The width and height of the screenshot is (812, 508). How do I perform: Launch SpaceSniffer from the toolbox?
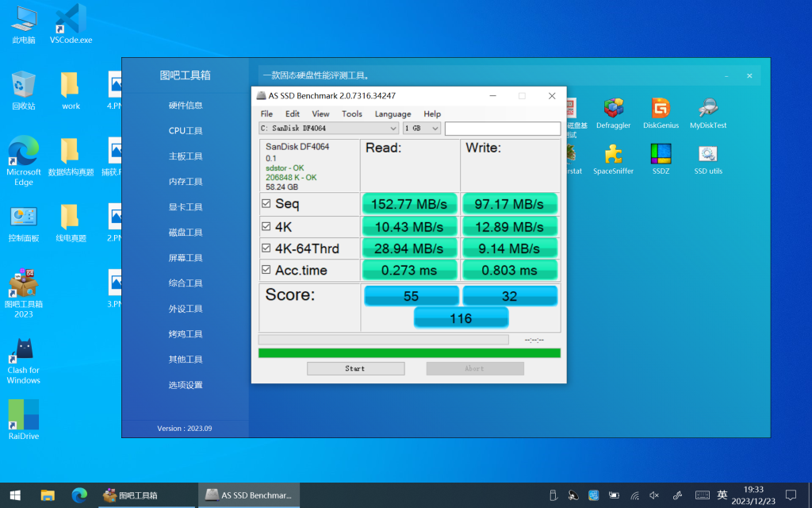pos(613,159)
